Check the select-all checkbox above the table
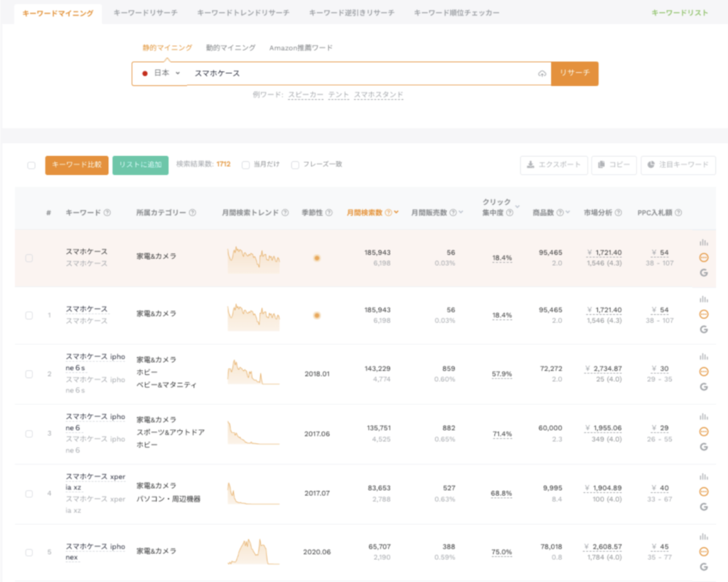The height and width of the screenshot is (582, 728). pyautogui.click(x=31, y=166)
